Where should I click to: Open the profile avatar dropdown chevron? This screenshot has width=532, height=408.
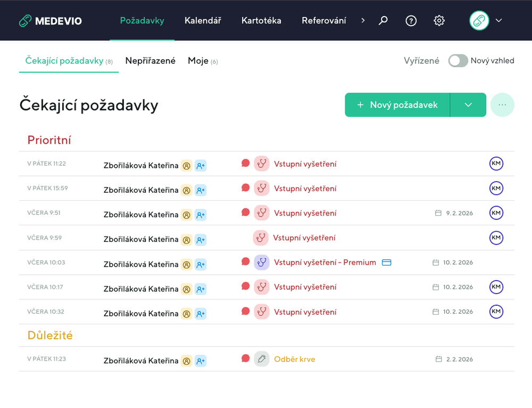point(499,20)
